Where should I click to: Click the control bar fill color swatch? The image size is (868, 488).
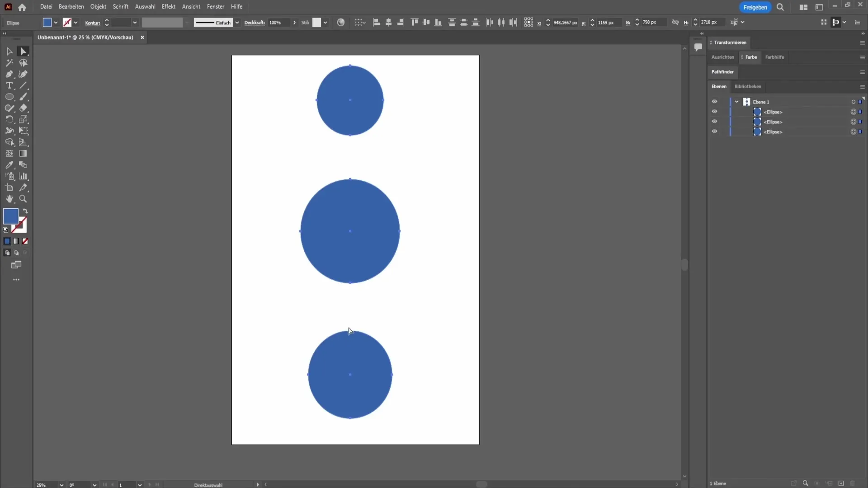(x=47, y=23)
